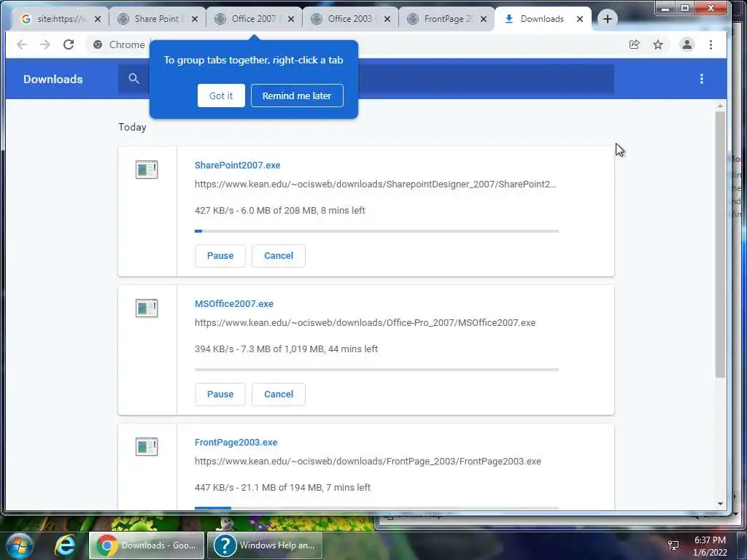The width and height of the screenshot is (747, 560).
Task: Click the FrontPage2003 source URL
Action: click(x=368, y=462)
